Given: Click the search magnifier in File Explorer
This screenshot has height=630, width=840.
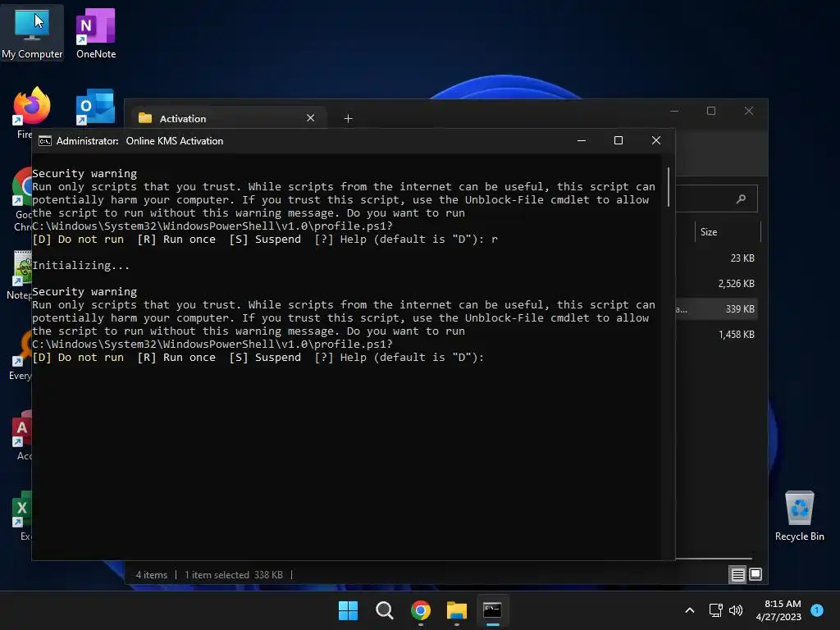Looking at the screenshot, I should 741,199.
